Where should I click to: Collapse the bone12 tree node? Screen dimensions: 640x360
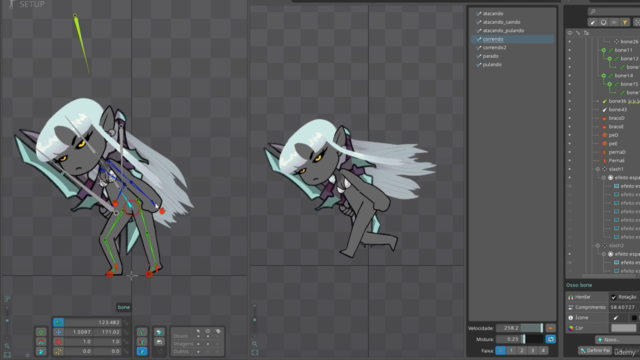tap(610, 59)
